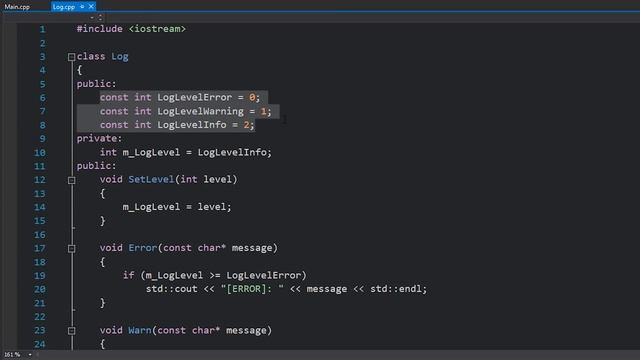Click m_LogLevel on line 14
The width and height of the screenshot is (640, 360).
151,207
